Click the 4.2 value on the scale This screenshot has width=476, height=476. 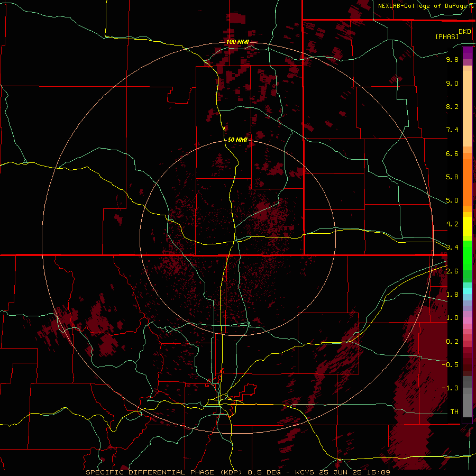tap(452, 224)
